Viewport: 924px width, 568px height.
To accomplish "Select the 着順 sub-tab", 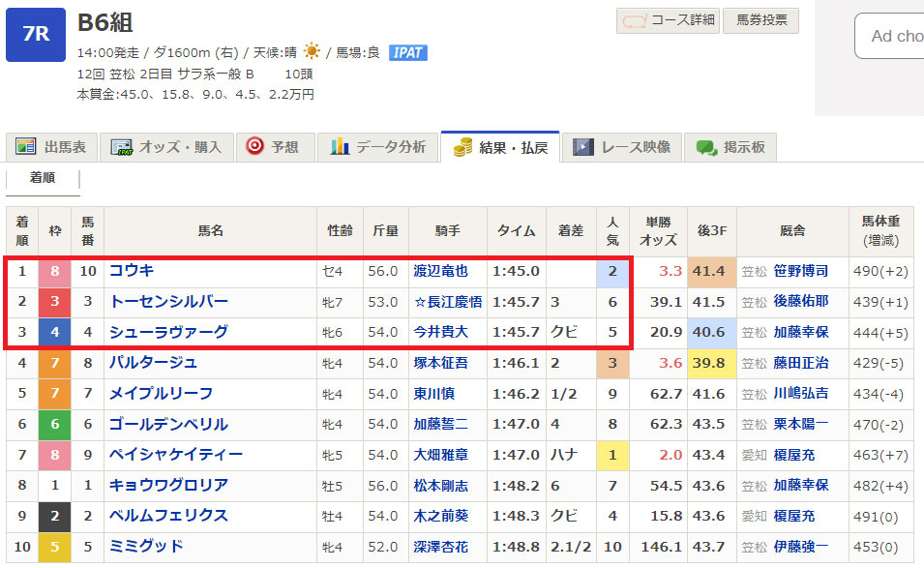I will pos(42,178).
